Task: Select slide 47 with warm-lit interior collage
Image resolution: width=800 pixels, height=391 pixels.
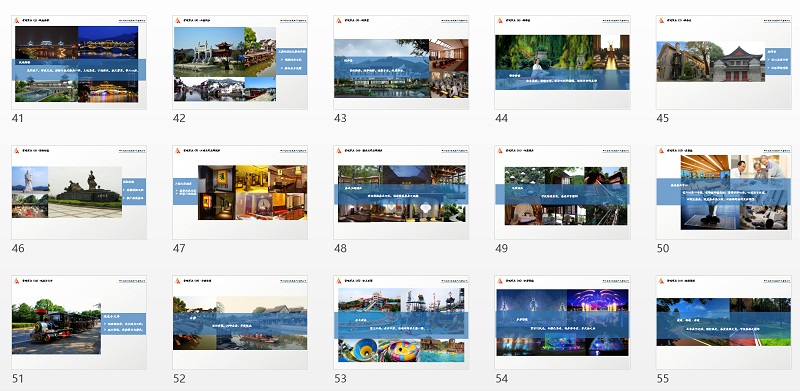Action: coord(240,192)
